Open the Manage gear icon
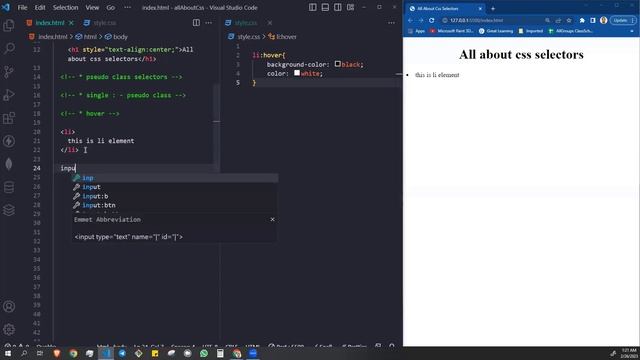640x360 pixels. [9, 329]
